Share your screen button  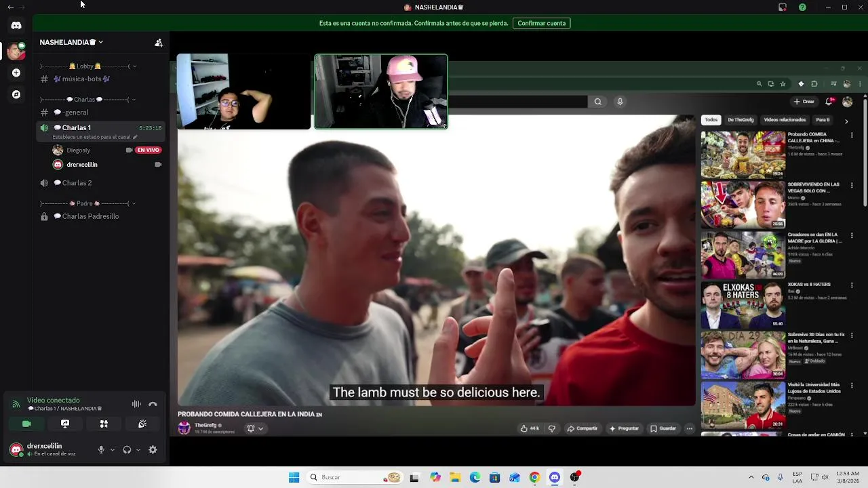point(65,424)
